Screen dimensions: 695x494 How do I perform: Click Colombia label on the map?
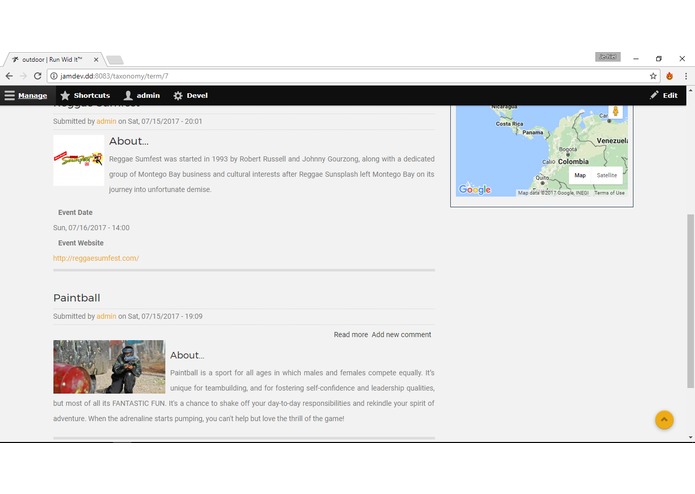coord(573,162)
